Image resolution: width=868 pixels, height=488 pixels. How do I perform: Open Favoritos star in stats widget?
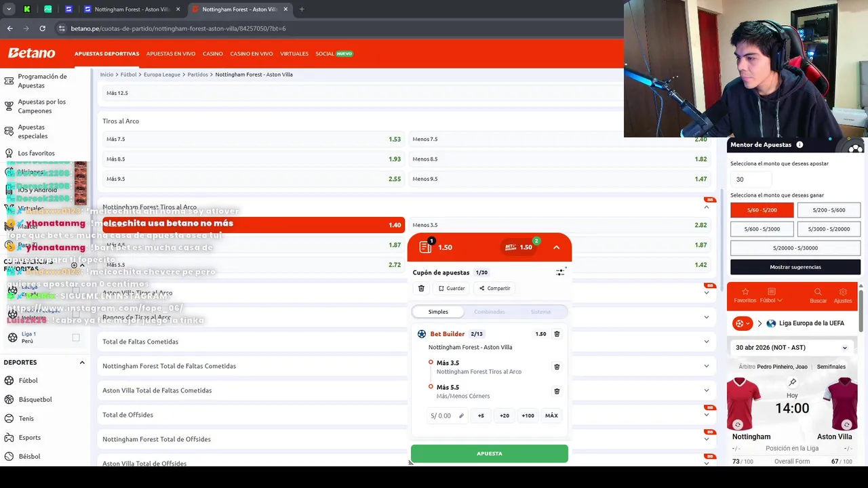(x=745, y=296)
